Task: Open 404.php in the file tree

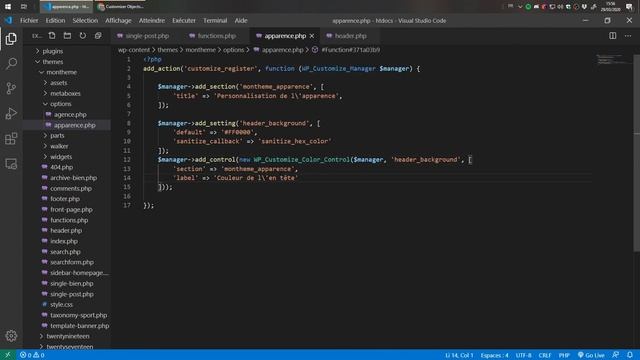Action: pos(62,167)
